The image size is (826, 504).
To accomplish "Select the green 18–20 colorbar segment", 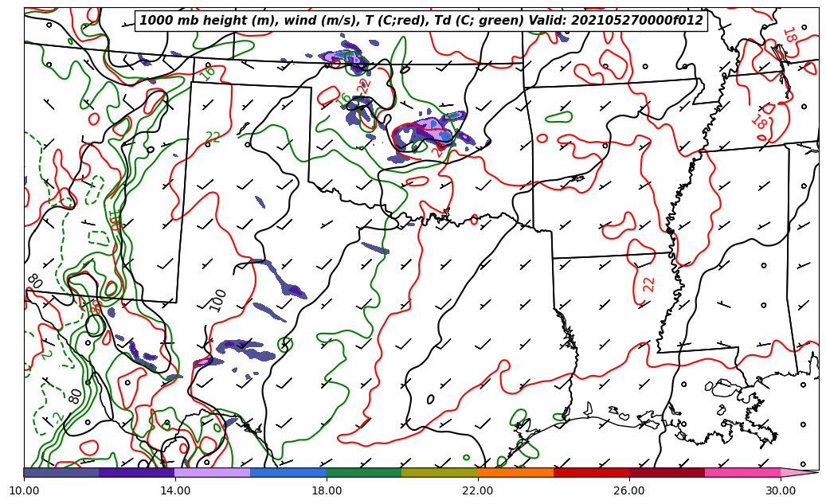I will 363,472.
